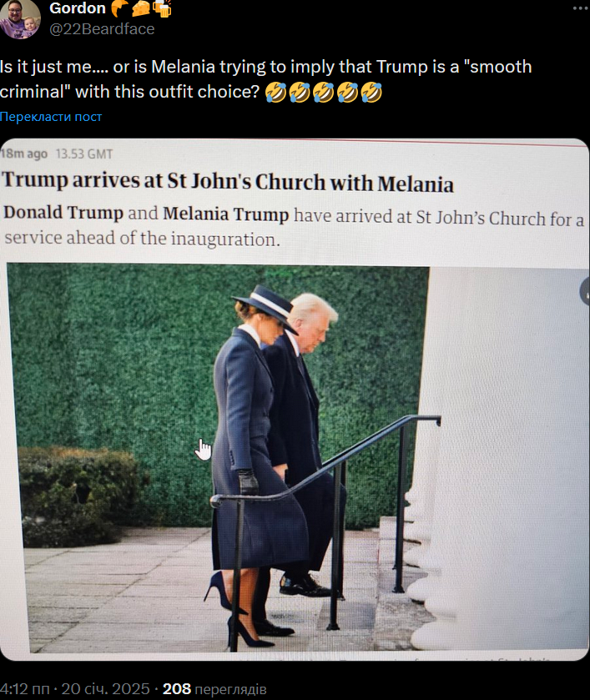Click the first laughing emoji in tweet
The width and height of the screenshot is (590, 700).
(275, 93)
